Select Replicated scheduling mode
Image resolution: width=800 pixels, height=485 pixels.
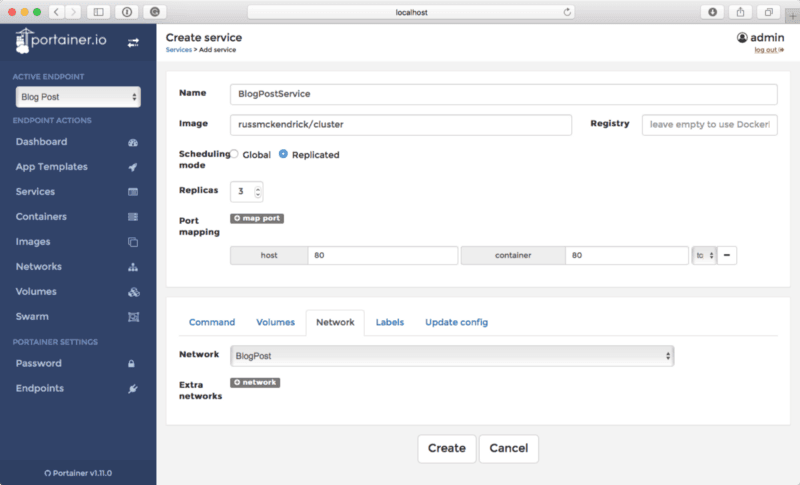point(284,155)
